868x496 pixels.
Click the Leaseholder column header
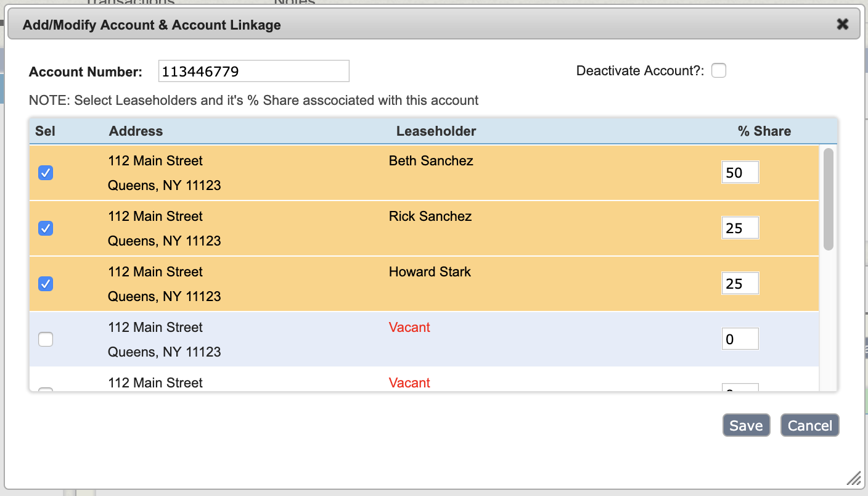pos(436,131)
